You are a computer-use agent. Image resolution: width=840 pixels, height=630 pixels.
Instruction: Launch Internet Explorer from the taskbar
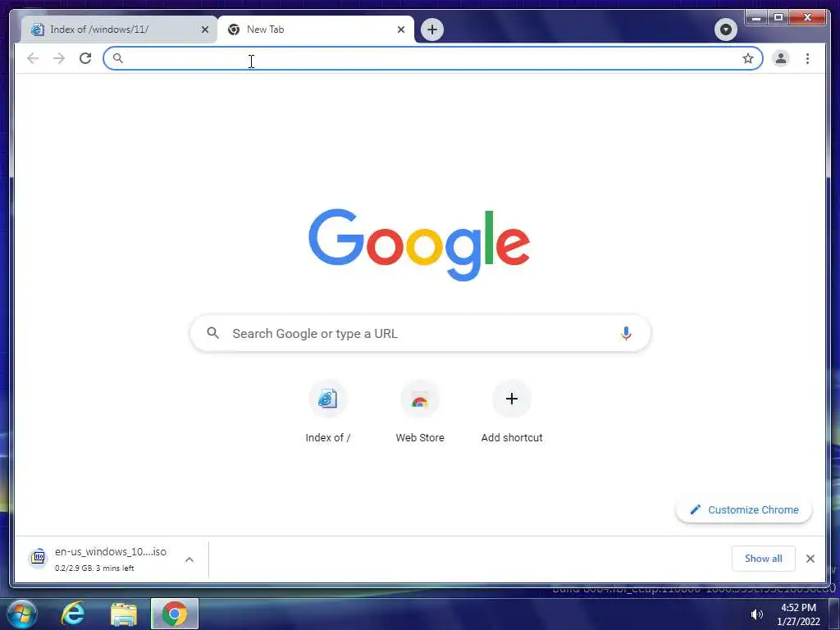pyautogui.click(x=73, y=614)
